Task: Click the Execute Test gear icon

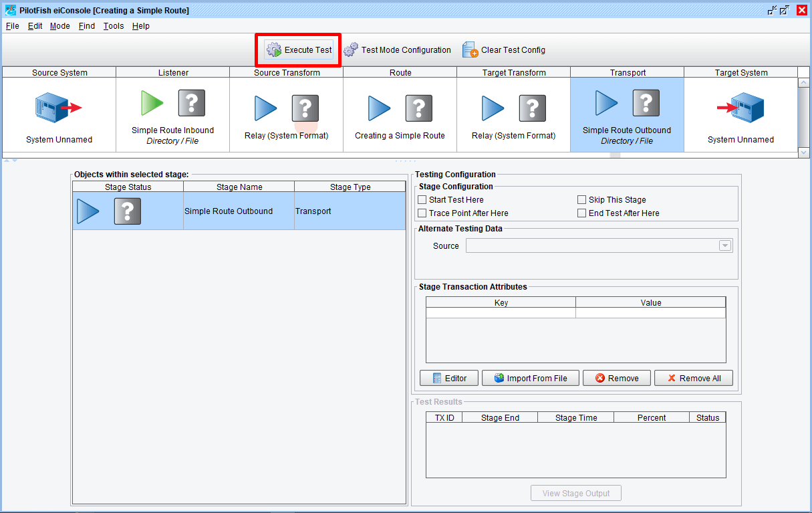Action: coord(274,50)
